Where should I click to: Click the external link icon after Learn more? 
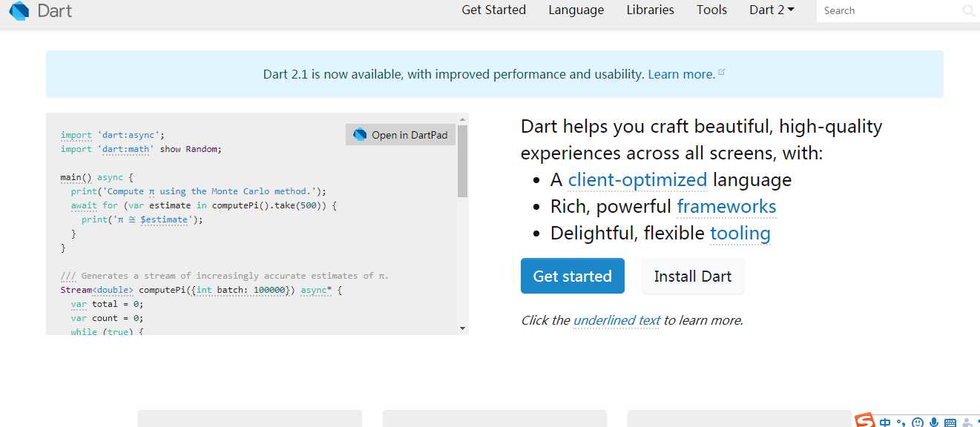pyautogui.click(x=722, y=73)
